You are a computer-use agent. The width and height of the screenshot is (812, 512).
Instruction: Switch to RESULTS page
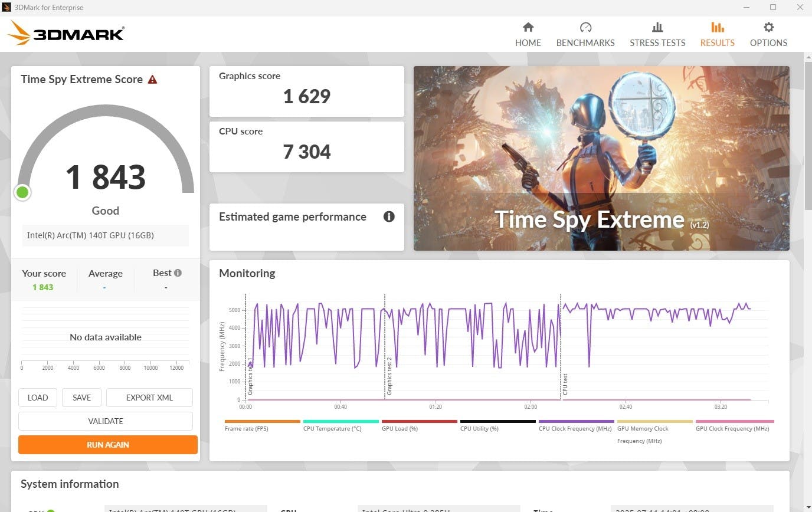(717, 34)
